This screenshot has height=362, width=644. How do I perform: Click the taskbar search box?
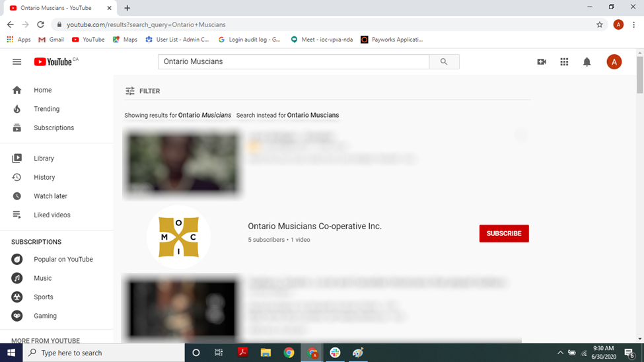tap(104, 353)
